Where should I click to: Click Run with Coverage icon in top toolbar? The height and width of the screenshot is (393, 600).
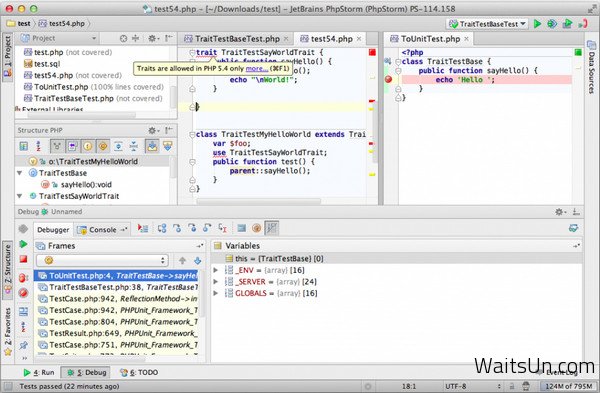pos(567,24)
